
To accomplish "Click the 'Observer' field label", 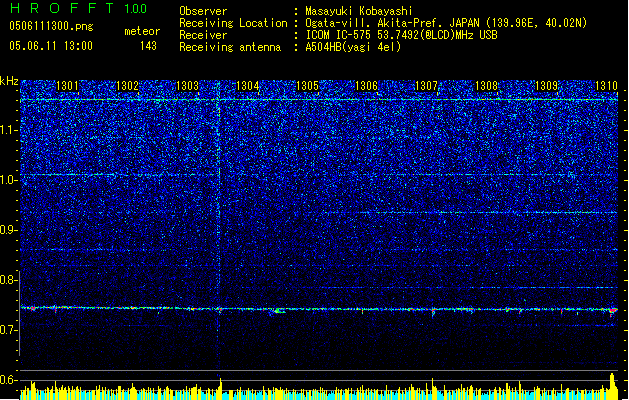I will coord(203,11).
